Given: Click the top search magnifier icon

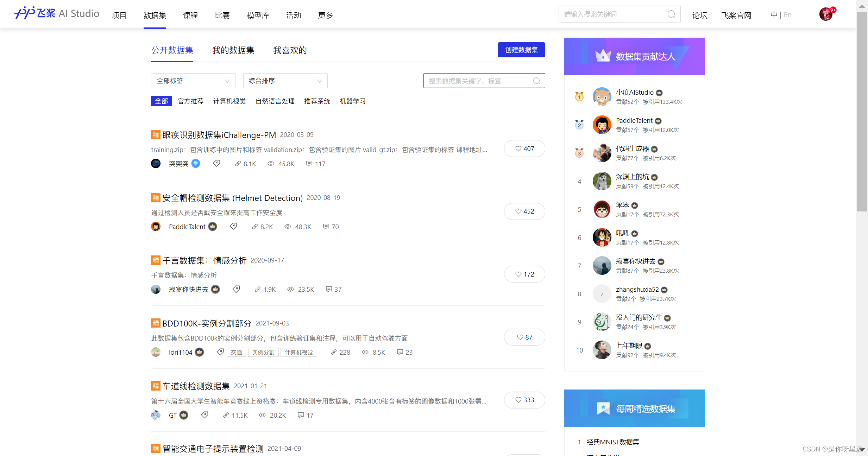Looking at the screenshot, I should click(x=671, y=14).
